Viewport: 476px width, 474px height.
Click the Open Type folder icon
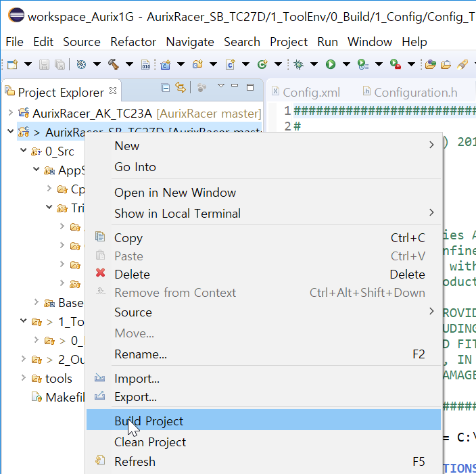click(431, 64)
